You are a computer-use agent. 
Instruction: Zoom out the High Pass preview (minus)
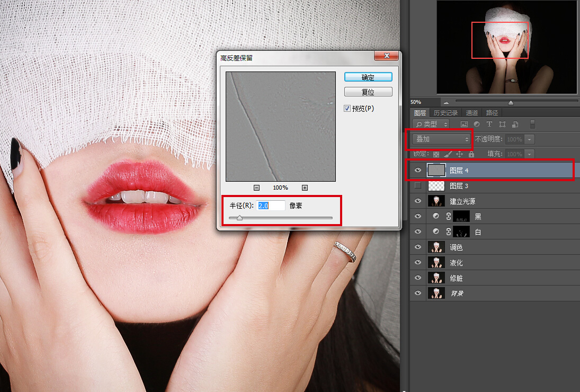257,188
